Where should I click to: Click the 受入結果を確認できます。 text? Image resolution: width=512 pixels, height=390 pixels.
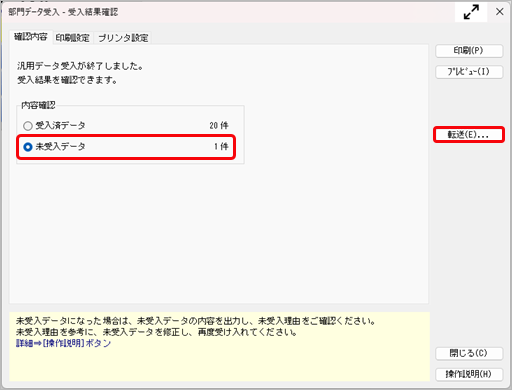(x=67, y=80)
